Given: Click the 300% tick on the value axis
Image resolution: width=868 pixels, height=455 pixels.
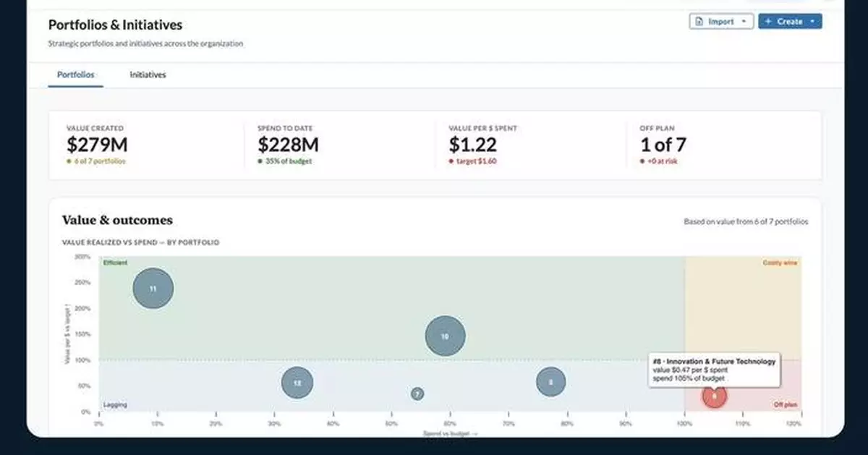Looking at the screenshot, I should 82,257.
